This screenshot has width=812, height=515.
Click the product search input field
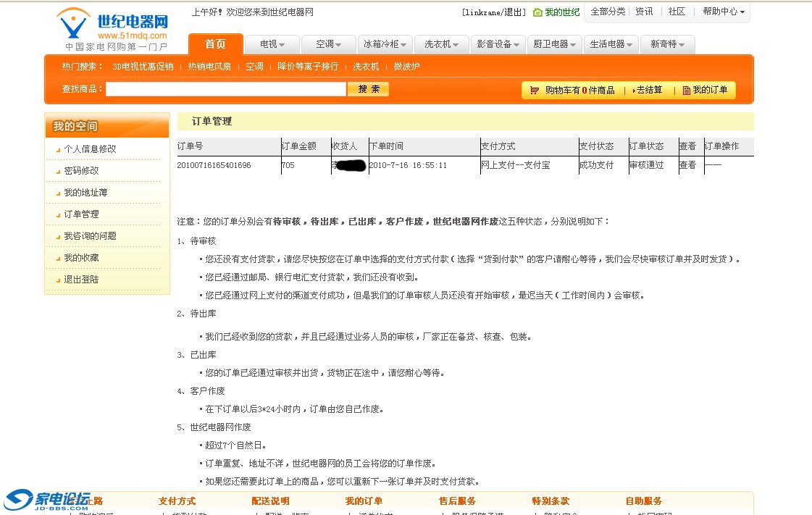tap(225, 89)
